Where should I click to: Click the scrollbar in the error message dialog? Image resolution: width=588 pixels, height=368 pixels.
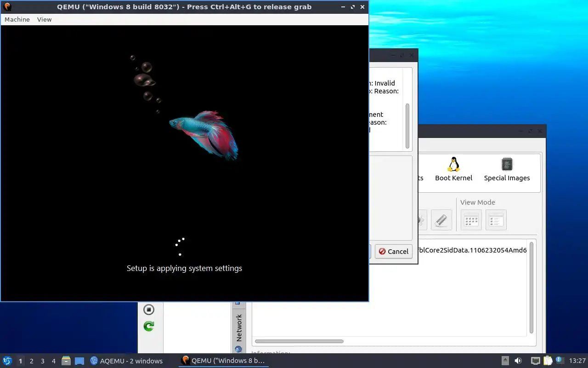click(407, 125)
